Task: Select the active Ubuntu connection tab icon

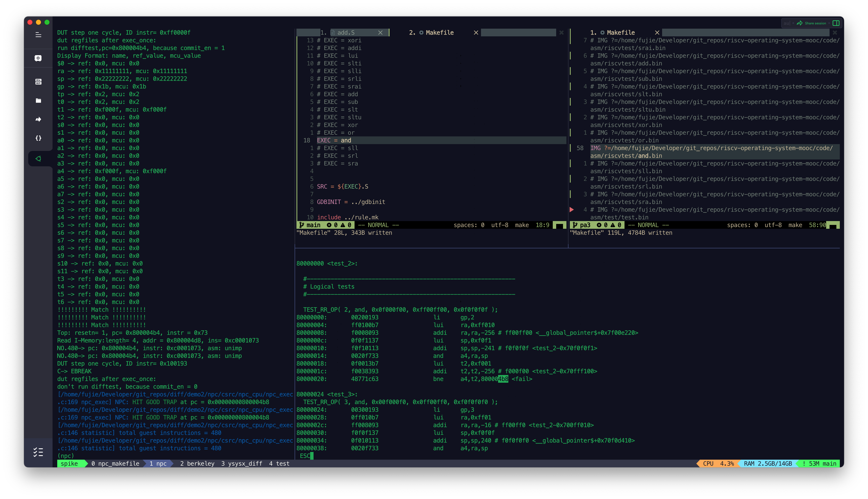Action: 38,159
